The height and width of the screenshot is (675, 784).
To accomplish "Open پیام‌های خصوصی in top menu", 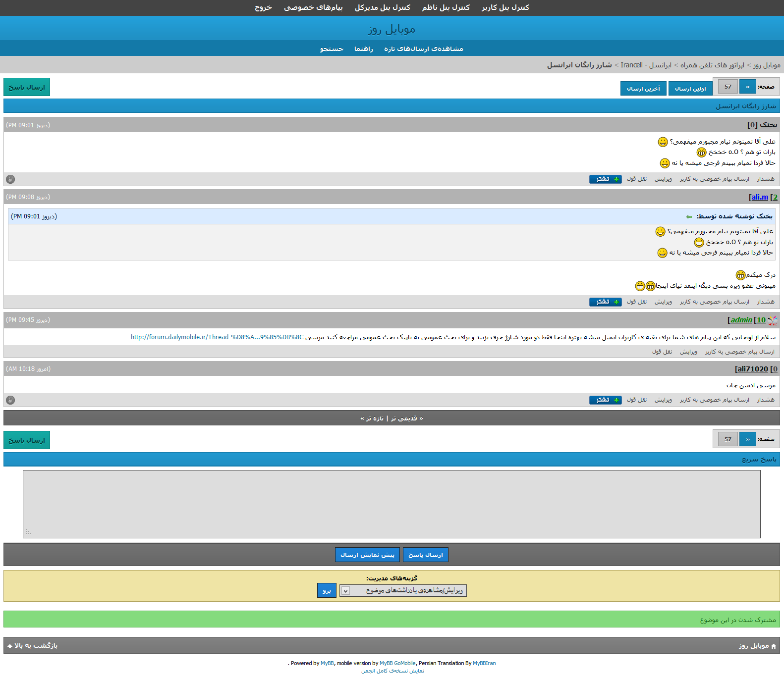I will (313, 7).
